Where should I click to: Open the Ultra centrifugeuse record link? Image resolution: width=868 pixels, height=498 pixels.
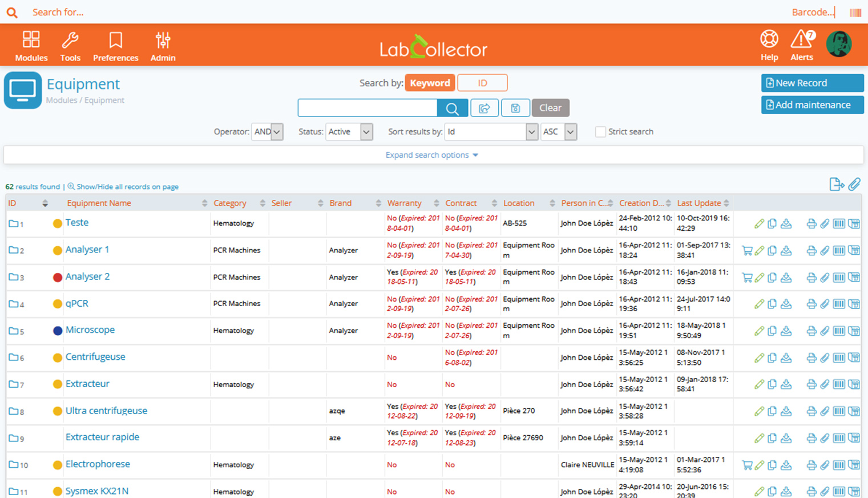click(x=106, y=411)
